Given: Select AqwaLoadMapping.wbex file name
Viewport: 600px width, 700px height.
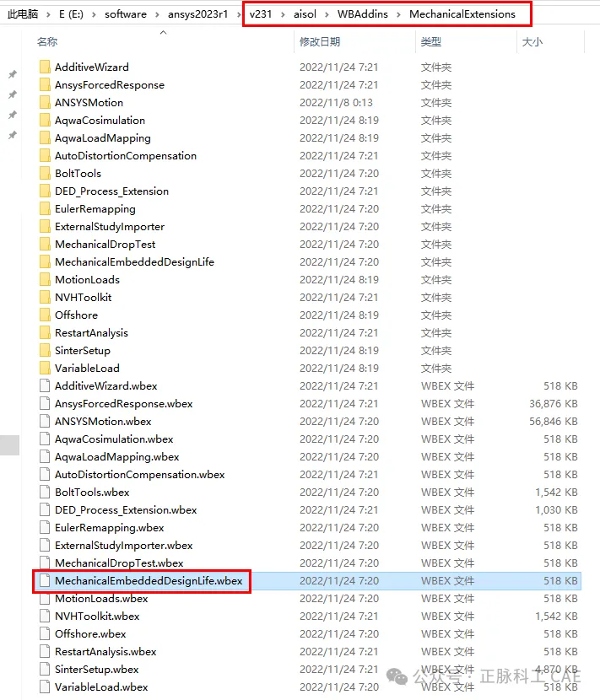Looking at the screenshot, I should (x=117, y=457).
